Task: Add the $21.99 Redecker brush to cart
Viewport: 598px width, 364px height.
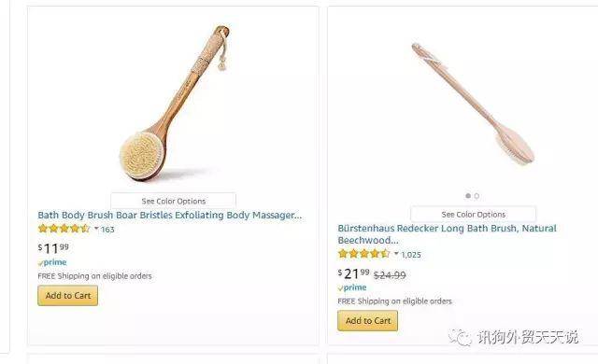Action: point(367,320)
